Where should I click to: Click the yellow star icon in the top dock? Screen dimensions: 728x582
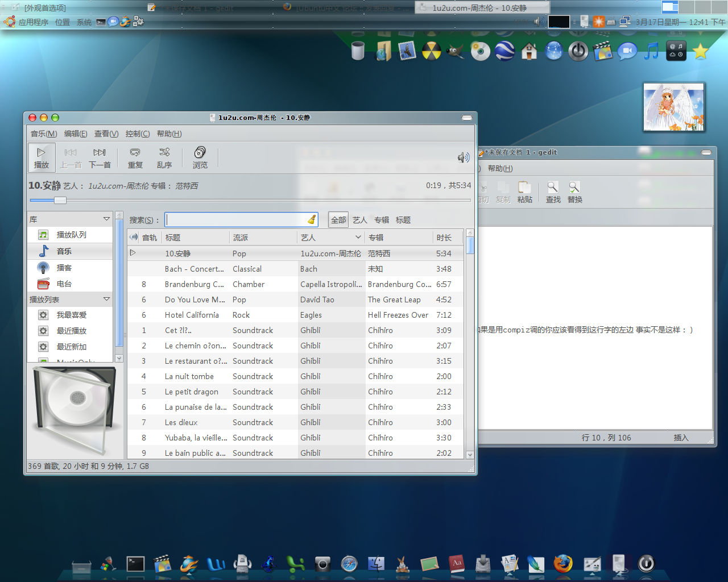701,51
